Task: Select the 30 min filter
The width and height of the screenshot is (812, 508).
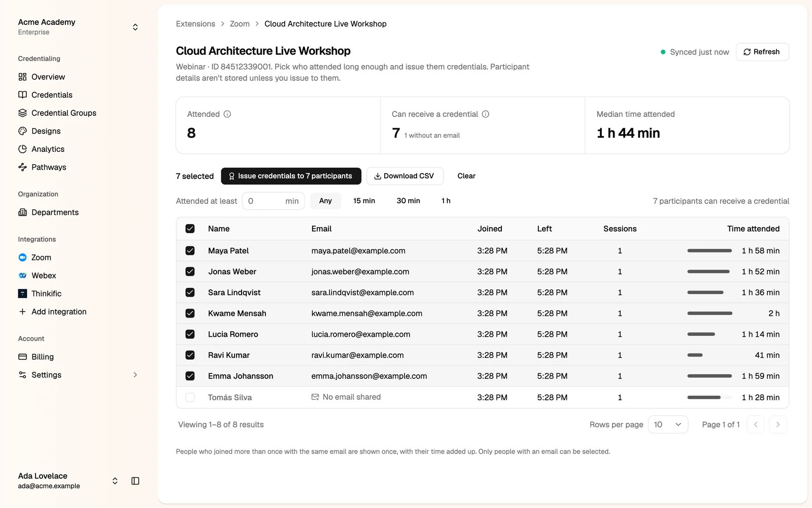Action: click(x=408, y=201)
